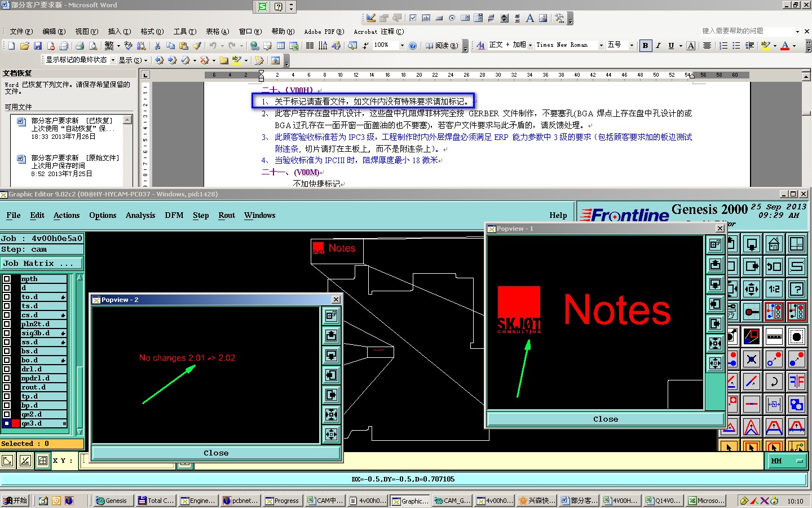Open the MM units dropdown in Genesis

click(787, 461)
